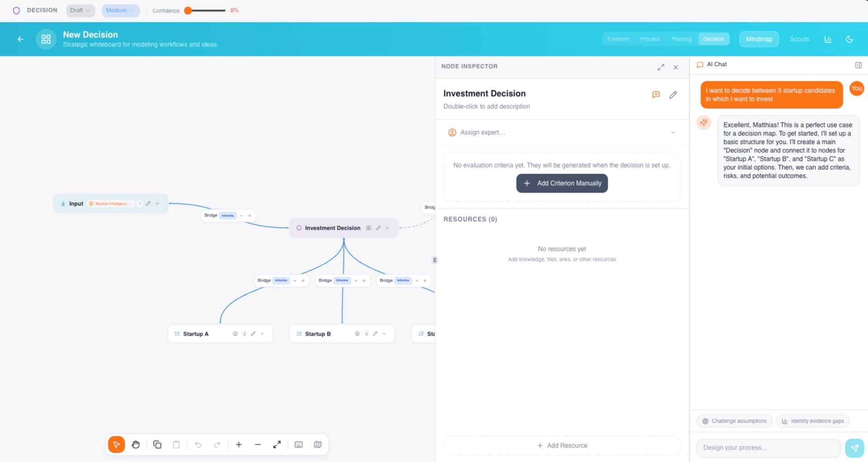868x462 pixels.
Task: Select the Decision mode tab
Action: [x=713, y=39]
